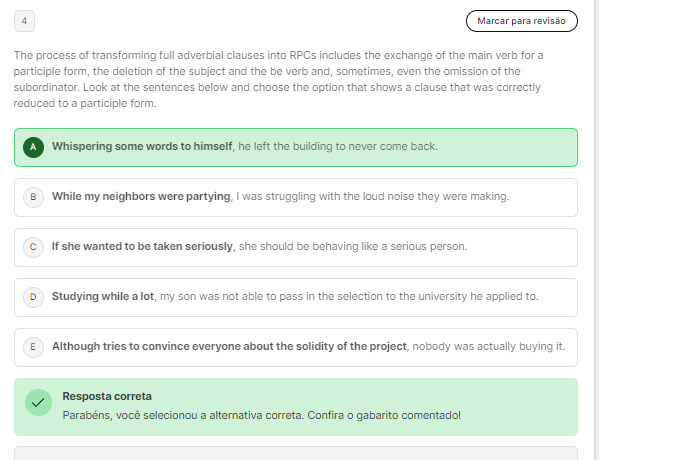Click "nobody was actually buying it" text

[x=489, y=347]
